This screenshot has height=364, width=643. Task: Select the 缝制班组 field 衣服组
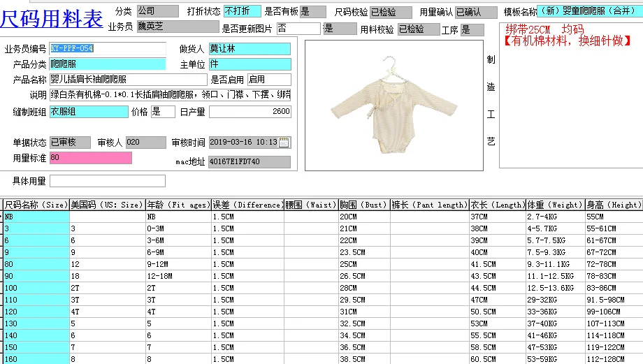(89, 112)
